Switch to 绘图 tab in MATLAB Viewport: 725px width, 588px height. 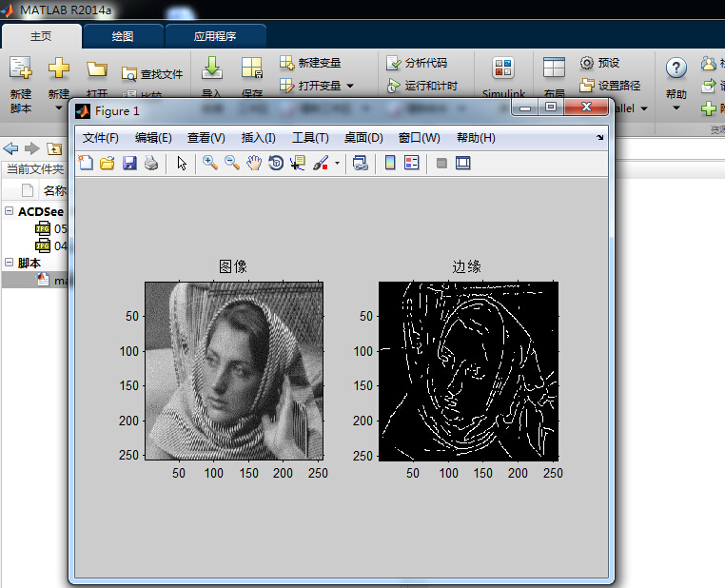click(123, 36)
